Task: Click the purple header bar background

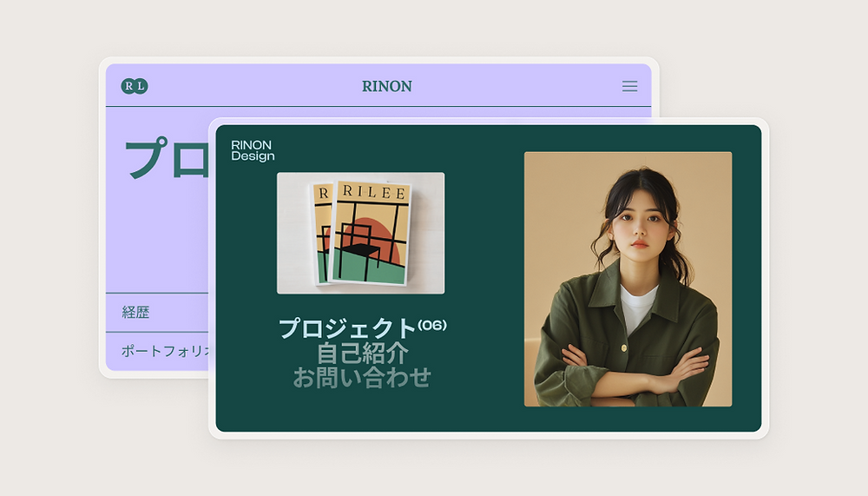Action: tap(378, 85)
